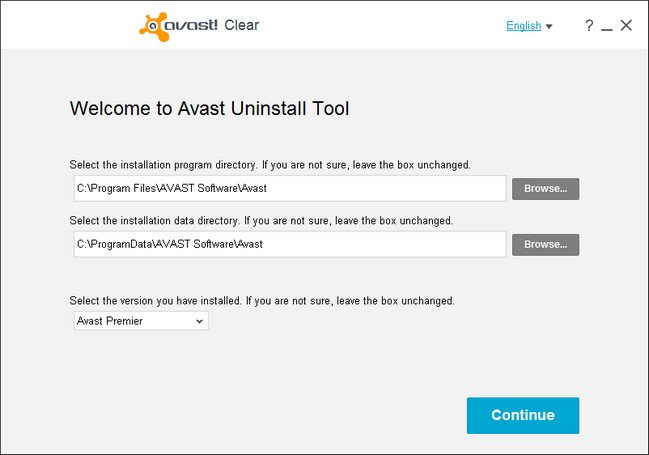Select the Avast Premier text in the combo box
This screenshot has width=649, height=455.
(110, 321)
